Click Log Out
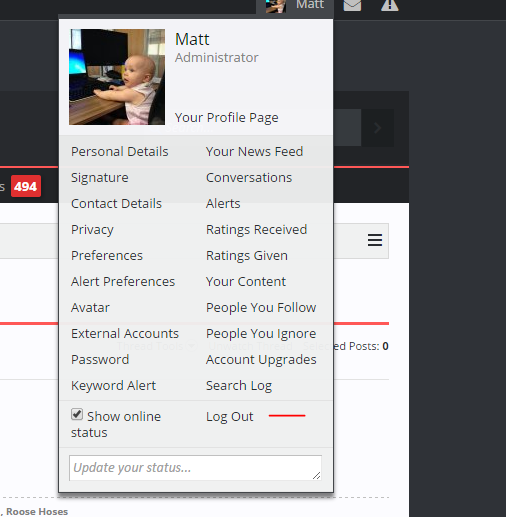This screenshot has width=506, height=517. click(x=230, y=417)
